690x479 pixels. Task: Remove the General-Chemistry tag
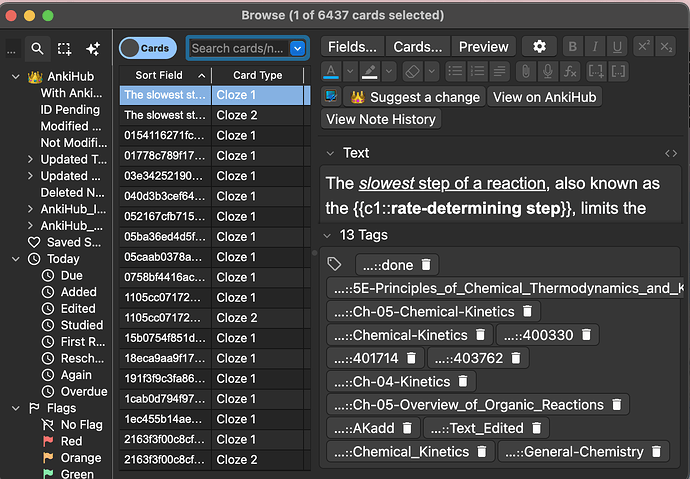tap(656, 452)
